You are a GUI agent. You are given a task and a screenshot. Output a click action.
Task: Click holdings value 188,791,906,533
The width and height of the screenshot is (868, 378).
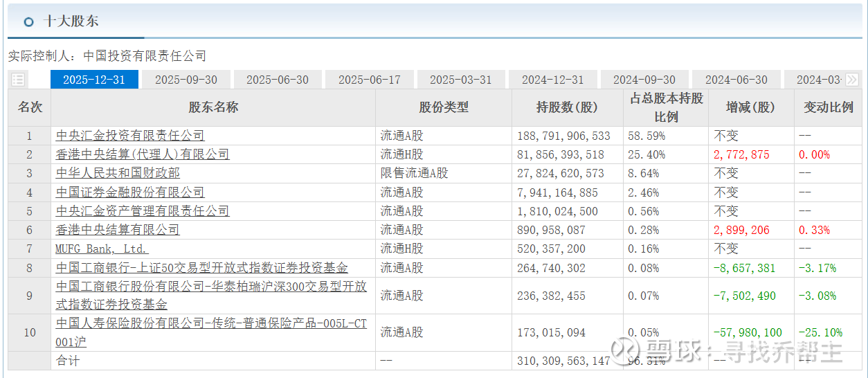pos(564,136)
